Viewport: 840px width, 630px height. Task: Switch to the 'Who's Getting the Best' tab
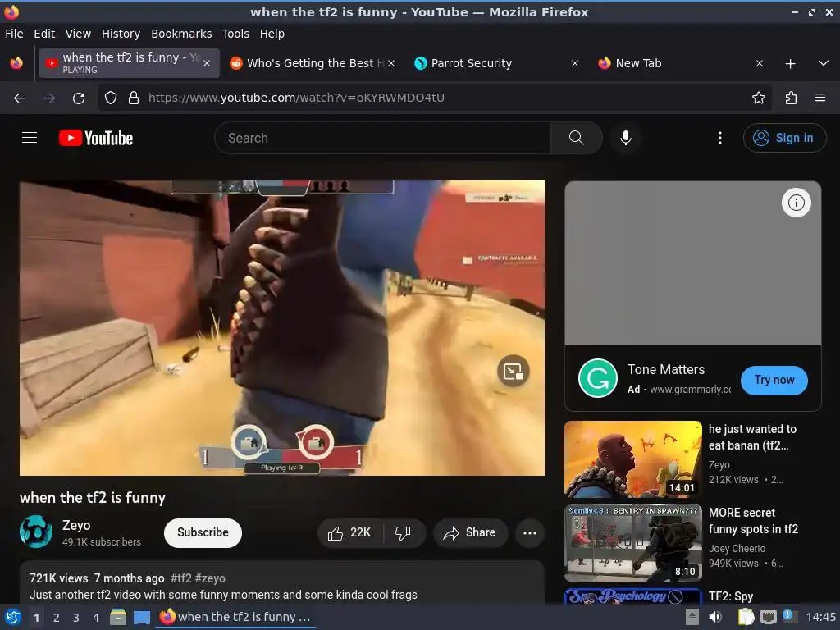313,63
